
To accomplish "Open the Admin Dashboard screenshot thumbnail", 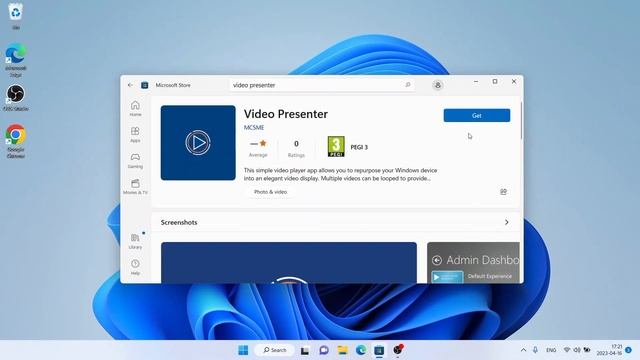I will (473, 262).
